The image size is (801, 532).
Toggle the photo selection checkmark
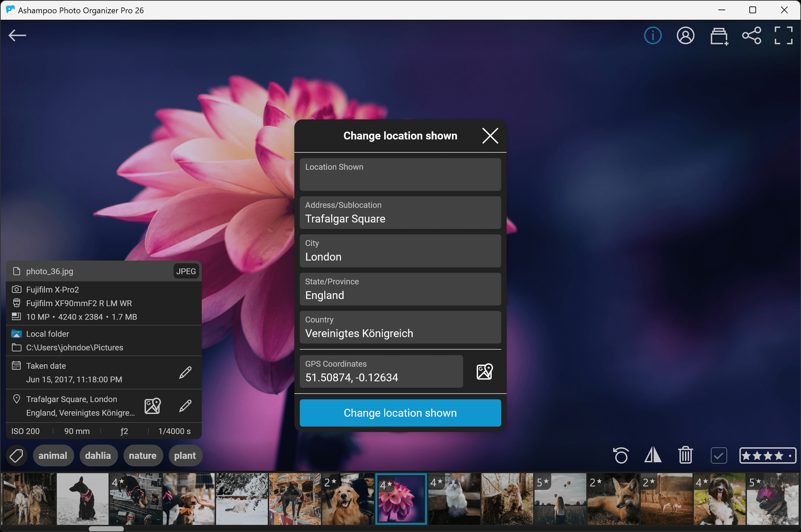[718, 455]
